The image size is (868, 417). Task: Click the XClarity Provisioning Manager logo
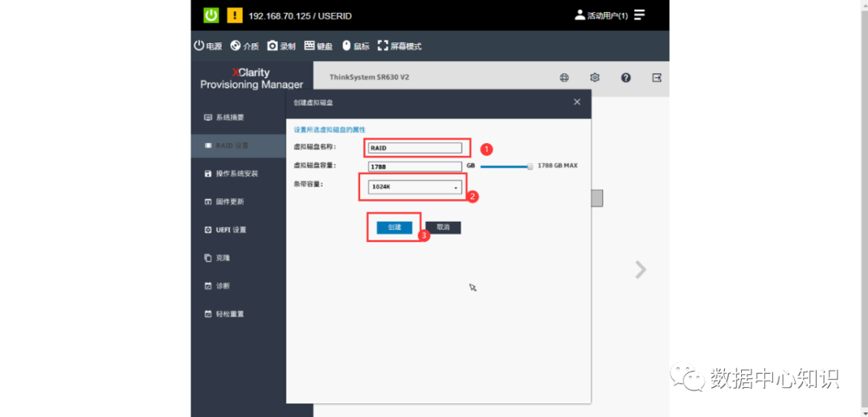click(x=252, y=79)
